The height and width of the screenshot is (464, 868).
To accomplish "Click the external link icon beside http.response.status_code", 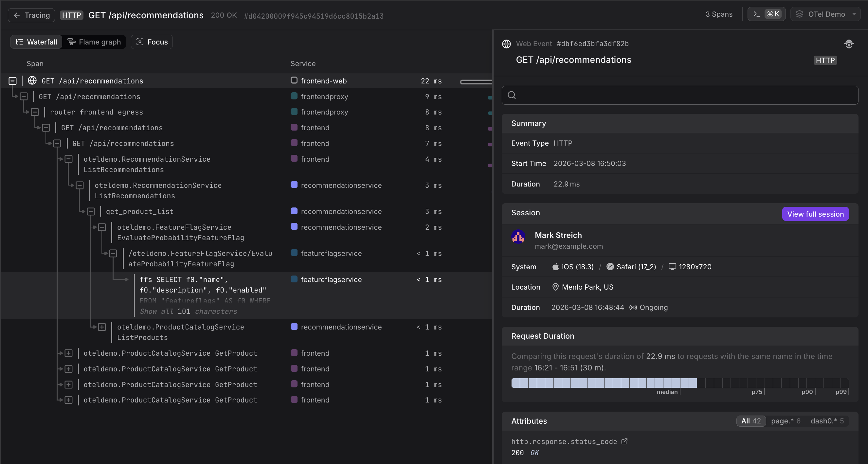I will click(x=624, y=441).
